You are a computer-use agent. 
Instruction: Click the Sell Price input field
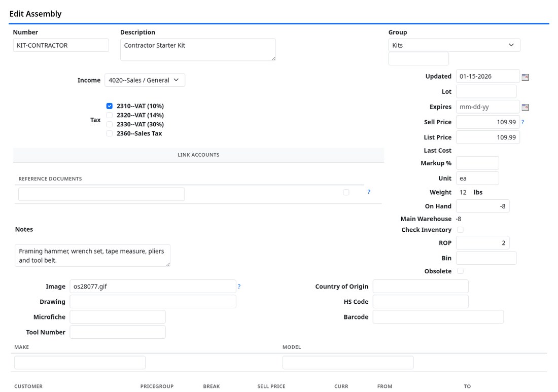(487, 122)
